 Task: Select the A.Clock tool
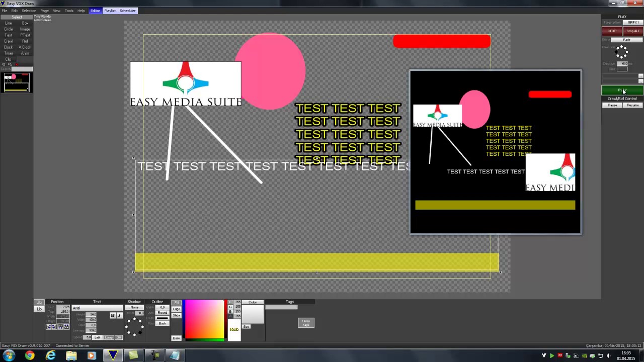point(25,47)
